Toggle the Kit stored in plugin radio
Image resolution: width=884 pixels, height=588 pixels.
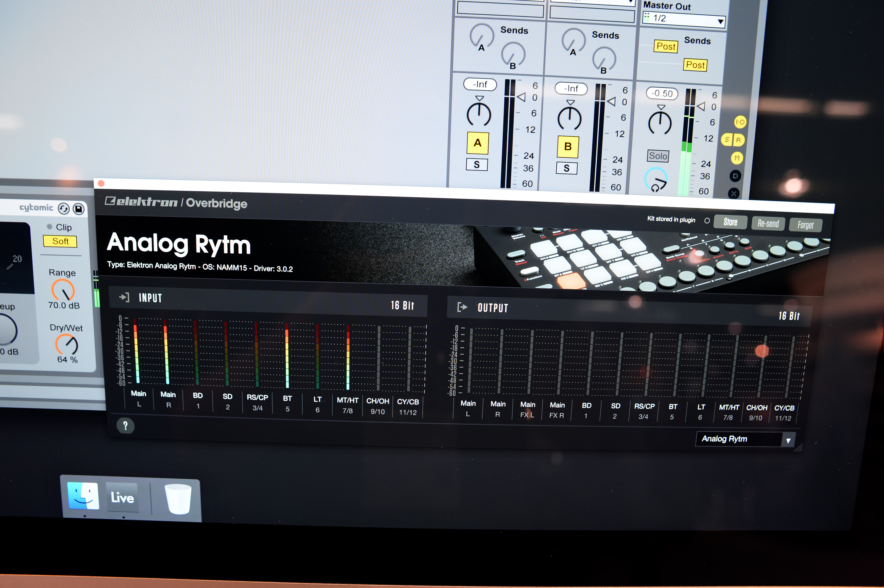[707, 221]
